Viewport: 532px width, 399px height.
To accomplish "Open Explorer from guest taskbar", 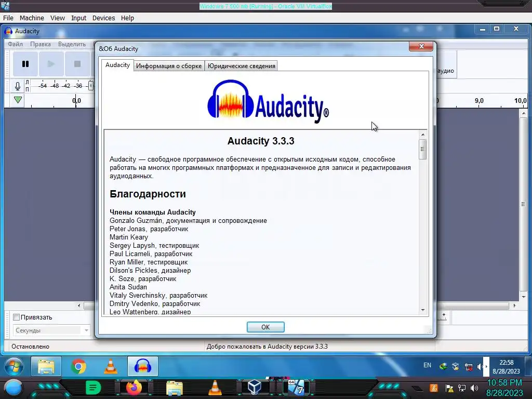I will 46,366.
